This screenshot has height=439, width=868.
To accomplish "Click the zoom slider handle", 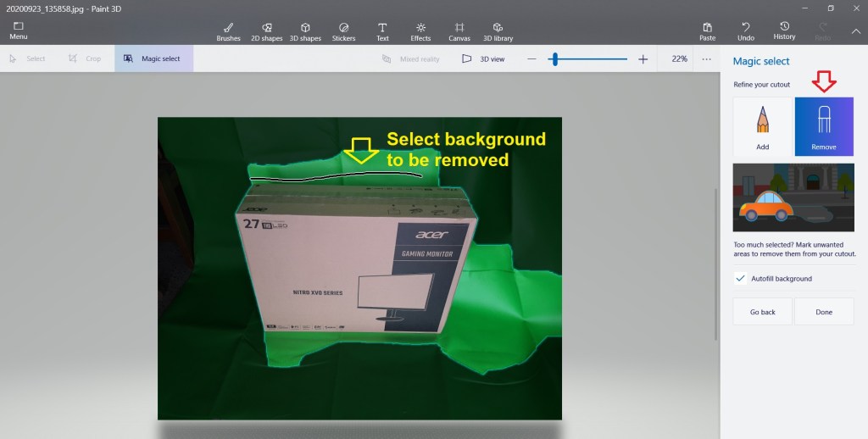I will 554,59.
